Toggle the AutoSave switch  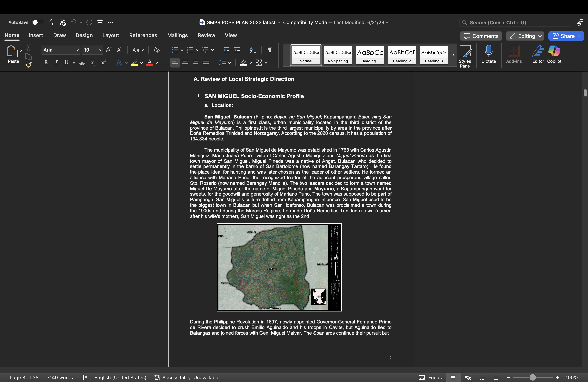(37, 22)
